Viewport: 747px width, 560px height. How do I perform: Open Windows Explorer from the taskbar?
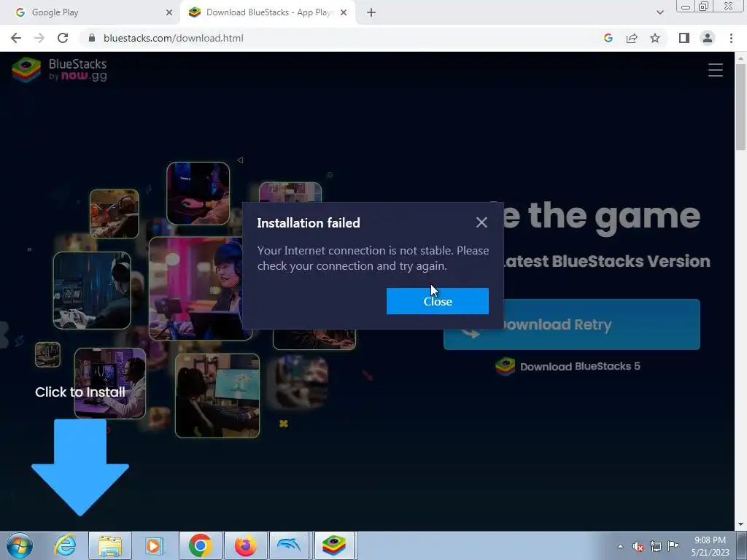(x=110, y=545)
